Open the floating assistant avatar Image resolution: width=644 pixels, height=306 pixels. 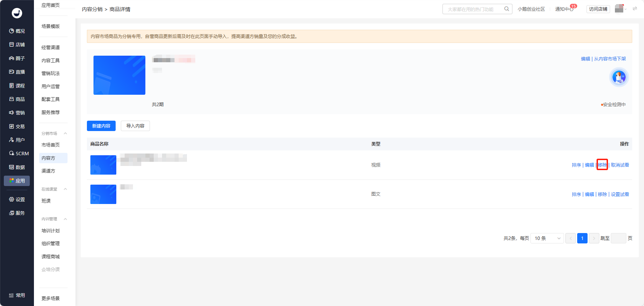(619, 77)
